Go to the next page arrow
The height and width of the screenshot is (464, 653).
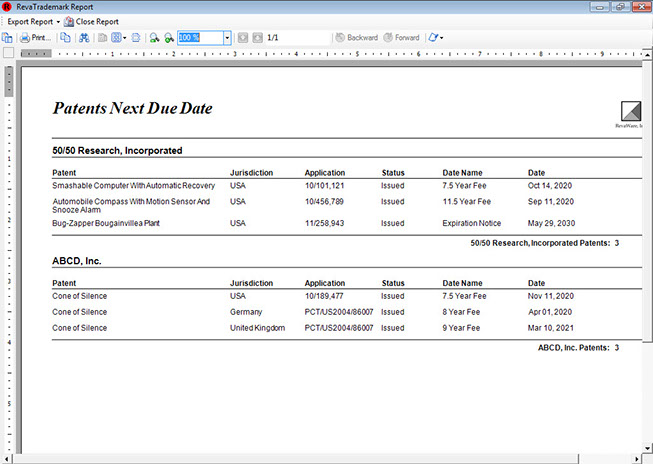click(x=257, y=38)
